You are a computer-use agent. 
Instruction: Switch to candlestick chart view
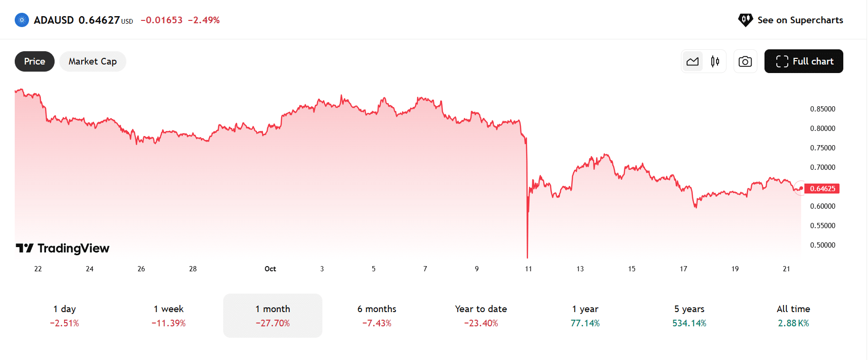(715, 61)
